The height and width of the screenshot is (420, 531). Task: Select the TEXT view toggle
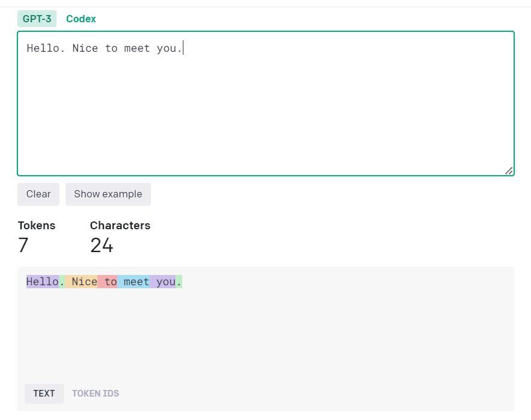pos(44,394)
